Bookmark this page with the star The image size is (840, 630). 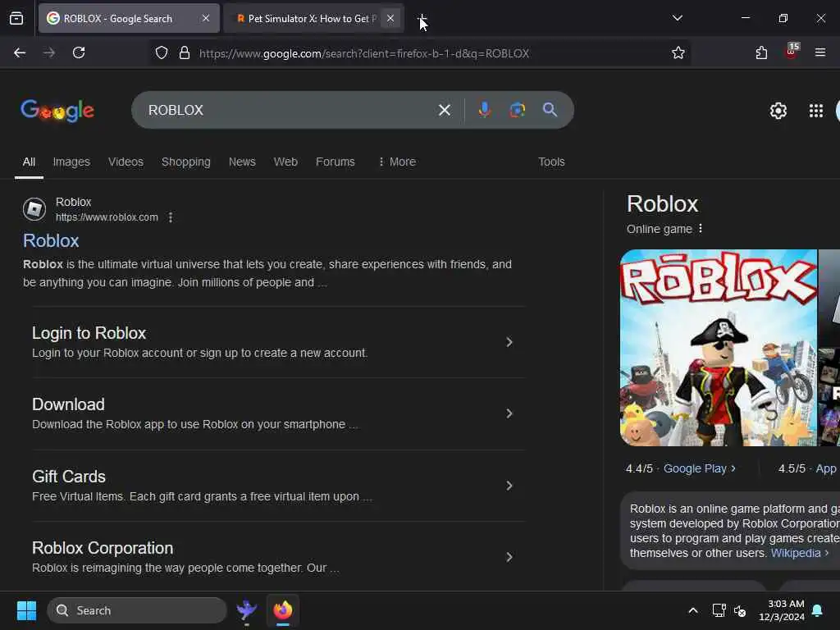coord(678,52)
